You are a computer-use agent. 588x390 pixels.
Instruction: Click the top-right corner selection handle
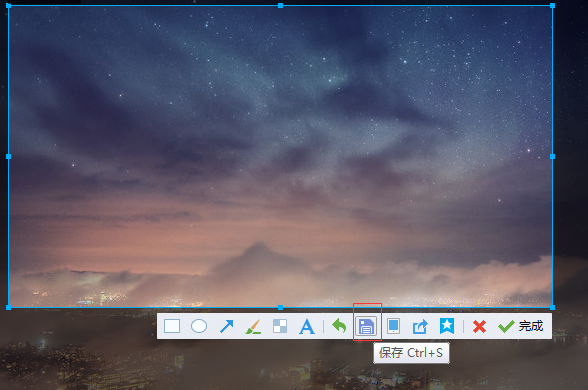point(552,6)
